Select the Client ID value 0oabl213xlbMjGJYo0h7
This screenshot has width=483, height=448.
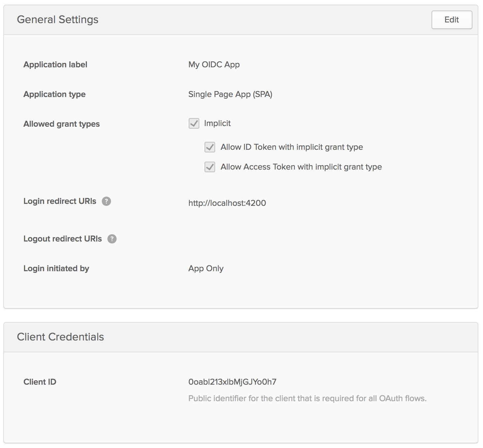(232, 382)
